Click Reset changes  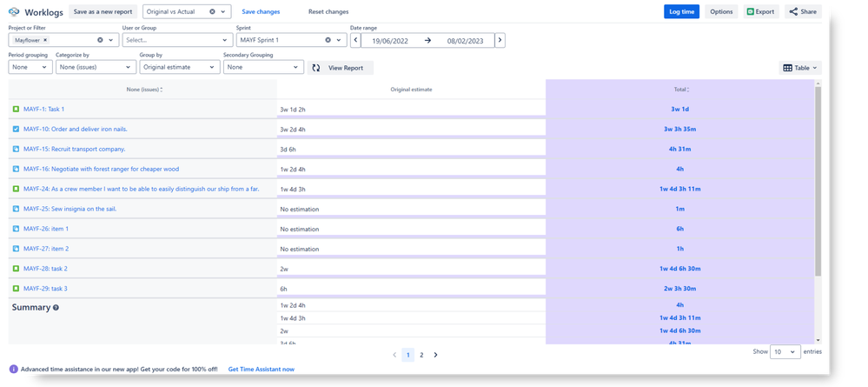(x=328, y=11)
